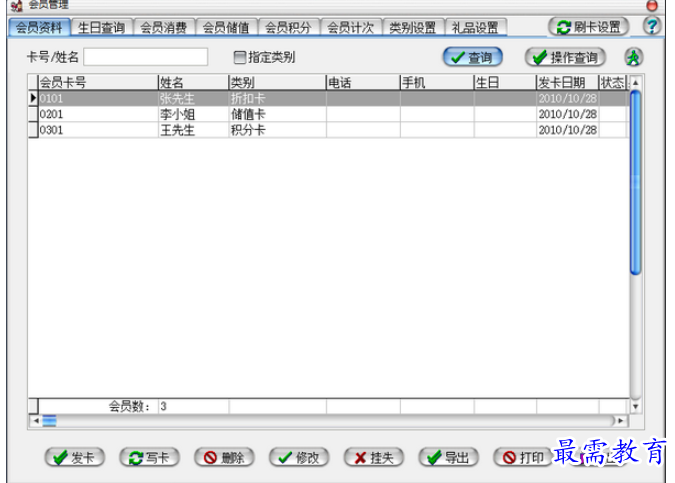This screenshot has width=675, height=483.
Task: Click the 打印 print button
Action: click(x=522, y=457)
